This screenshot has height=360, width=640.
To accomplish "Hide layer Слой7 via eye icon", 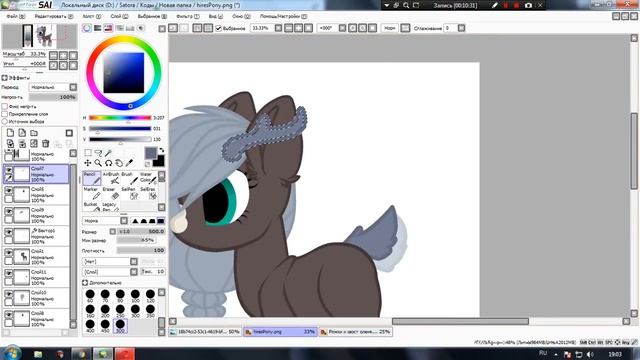I will [9, 169].
